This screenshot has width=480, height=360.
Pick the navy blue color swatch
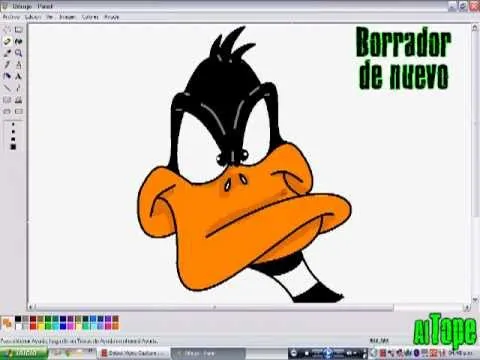tap(63, 319)
